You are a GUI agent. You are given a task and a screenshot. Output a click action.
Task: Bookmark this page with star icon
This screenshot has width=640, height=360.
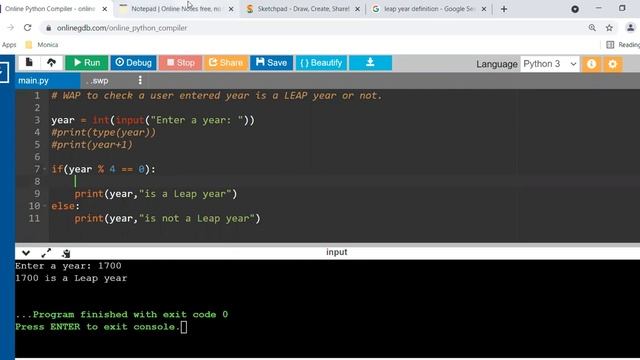pyautogui.click(x=609, y=28)
